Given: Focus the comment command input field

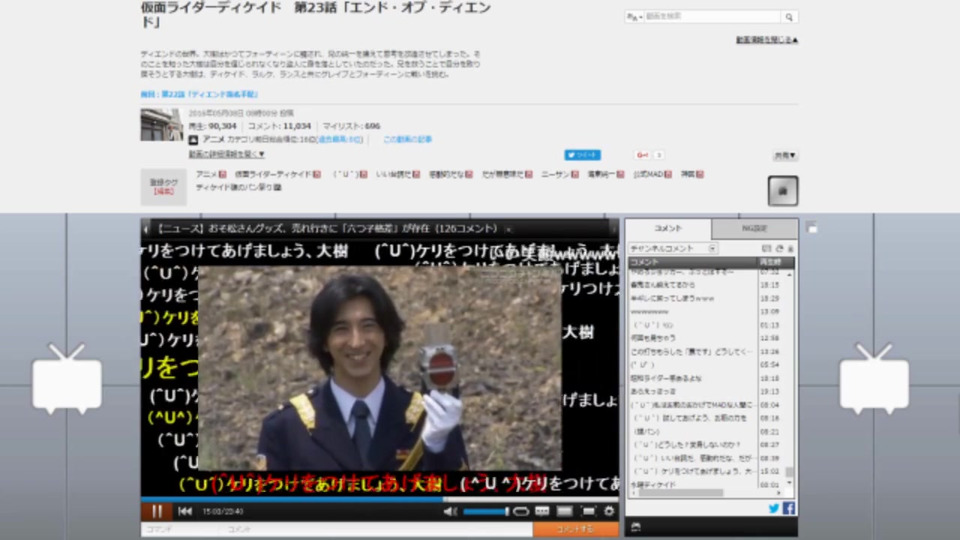Looking at the screenshot, I should (x=180, y=529).
